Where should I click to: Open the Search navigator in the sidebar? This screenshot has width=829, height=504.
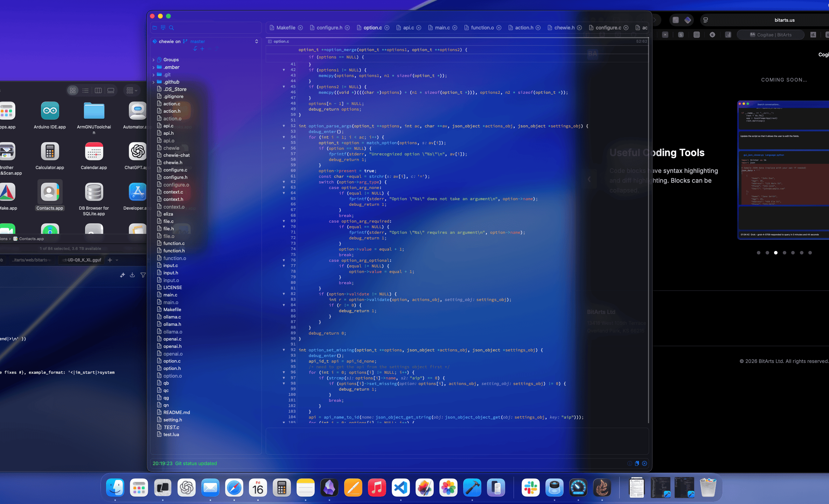click(171, 28)
